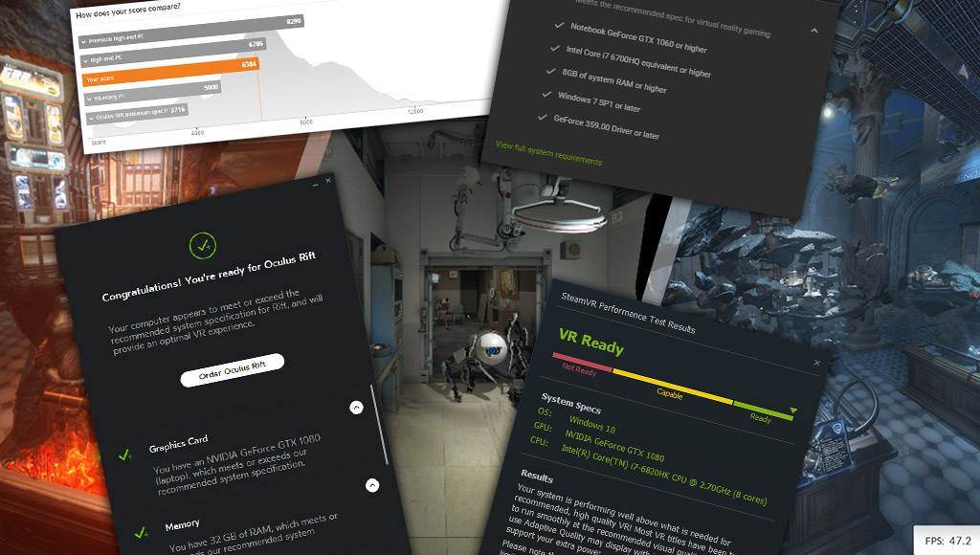Click the Oculus window vertical scrollbar
The height and width of the screenshot is (555, 980).
click(380, 425)
